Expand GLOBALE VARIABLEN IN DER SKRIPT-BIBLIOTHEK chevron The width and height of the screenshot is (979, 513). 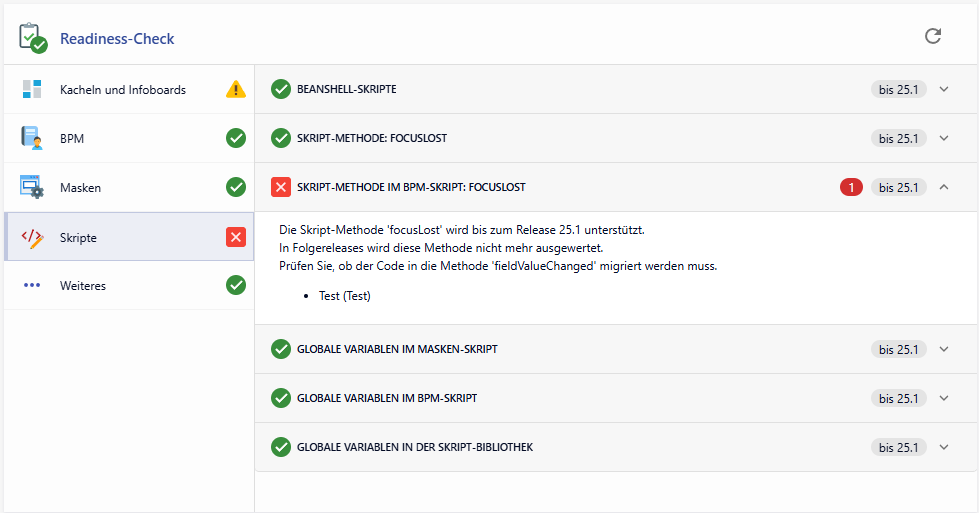coord(943,447)
